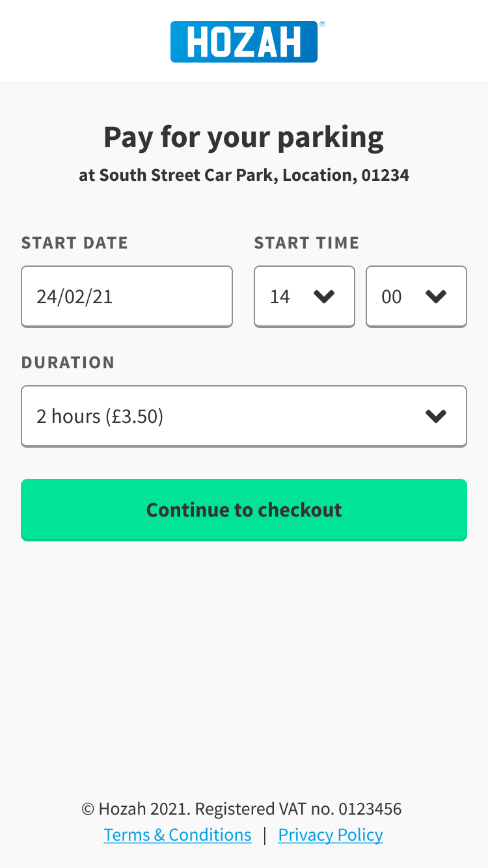Open the Privacy Policy link

pos(331,835)
